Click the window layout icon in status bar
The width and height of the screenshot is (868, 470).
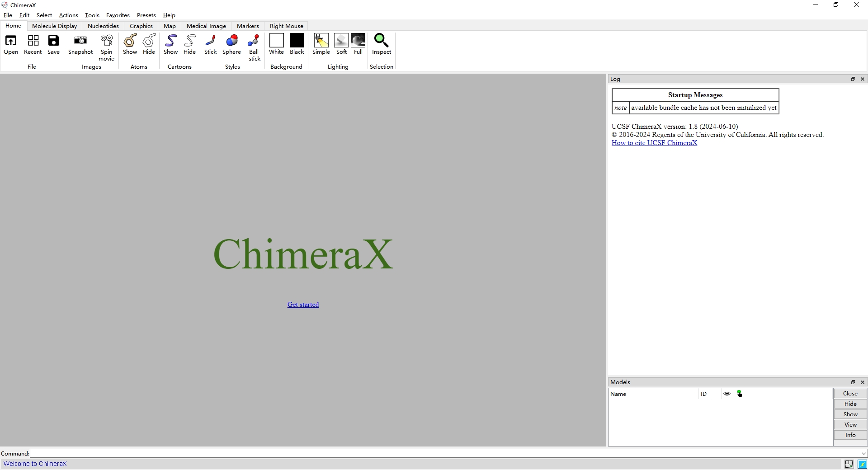849,464
